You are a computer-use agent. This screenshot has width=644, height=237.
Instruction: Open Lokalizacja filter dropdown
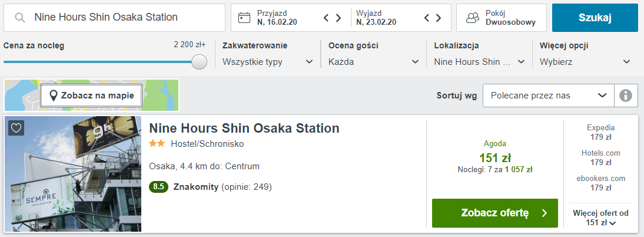(x=521, y=61)
